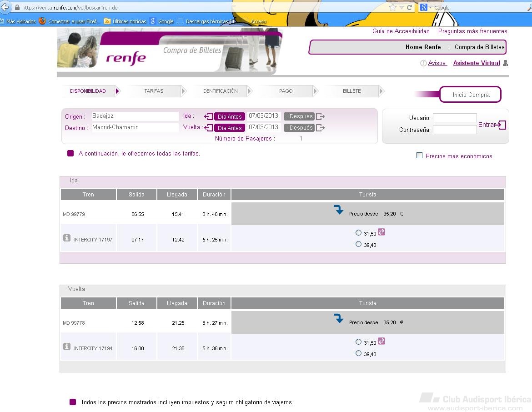
Task: Click the Usuario input field
Action: point(454,118)
